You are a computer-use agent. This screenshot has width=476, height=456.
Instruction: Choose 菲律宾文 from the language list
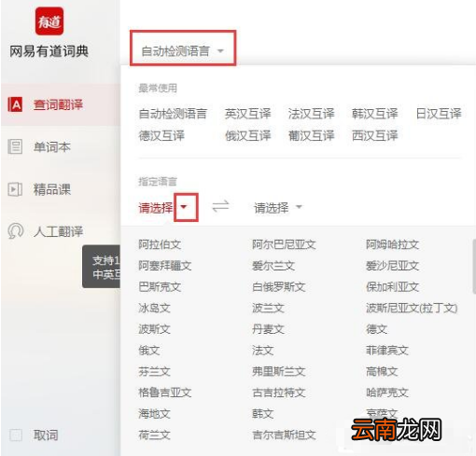click(x=386, y=351)
